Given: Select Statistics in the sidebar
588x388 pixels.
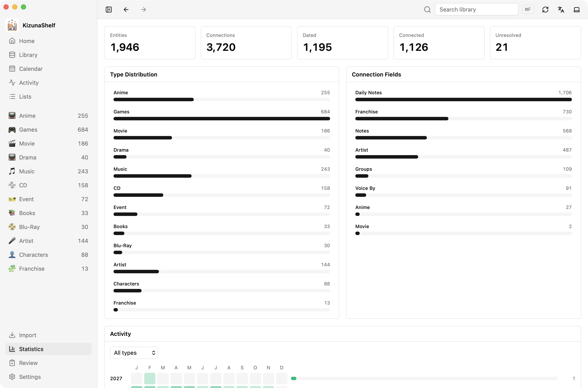Looking at the screenshot, I should tap(48, 349).
